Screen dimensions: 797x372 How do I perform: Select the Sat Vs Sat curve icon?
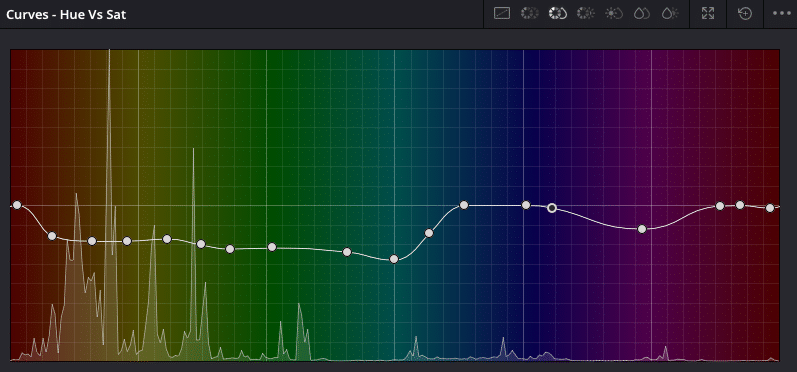point(642,13)
